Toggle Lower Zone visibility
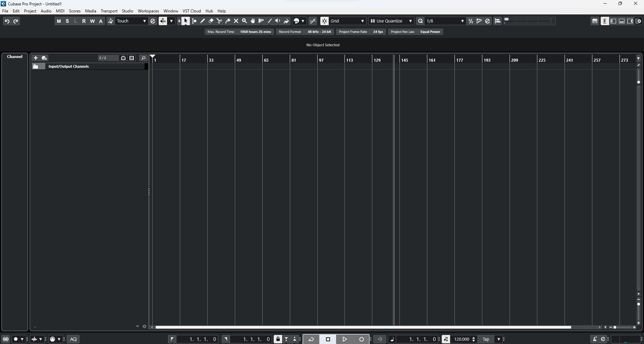Viewport: 644px width, 344px height. tap(622, 21)
